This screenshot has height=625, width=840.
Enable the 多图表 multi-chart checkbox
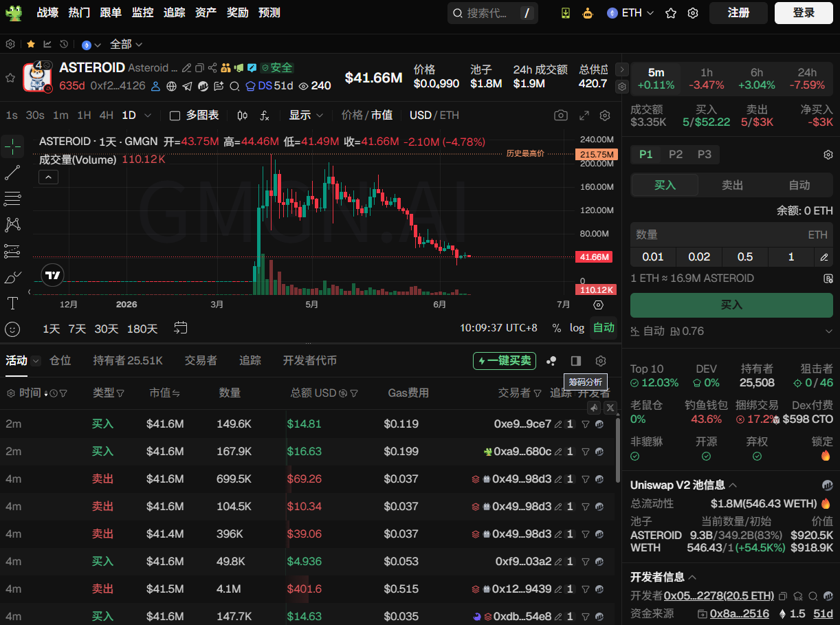click(175, 116)
